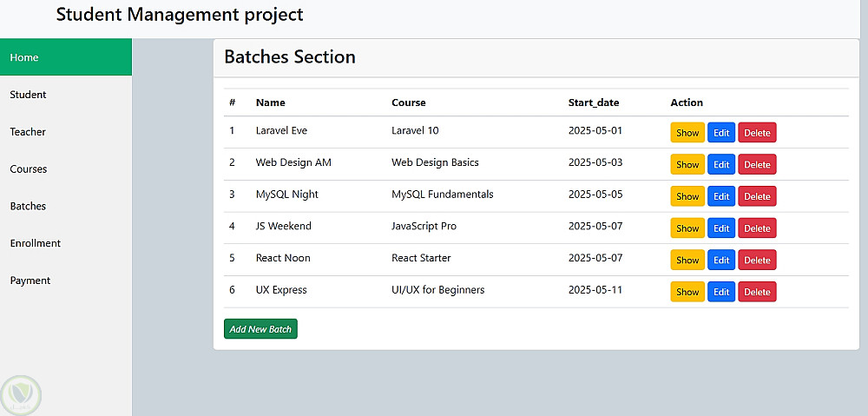Show details for Laravel Eve batch
Viewport: 868px width, 416px height.
[687, 133]
